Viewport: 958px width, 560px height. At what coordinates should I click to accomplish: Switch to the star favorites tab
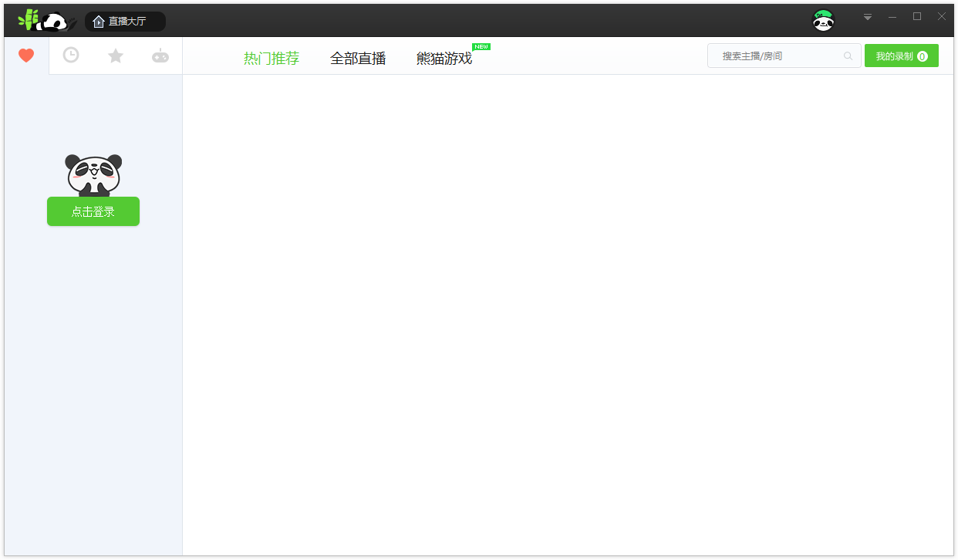tap(116, 56)
